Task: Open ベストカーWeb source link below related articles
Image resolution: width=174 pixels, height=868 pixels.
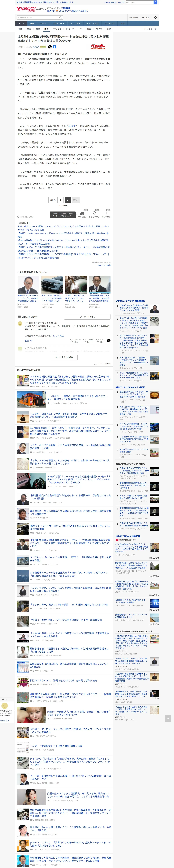Action: point(104,265)
